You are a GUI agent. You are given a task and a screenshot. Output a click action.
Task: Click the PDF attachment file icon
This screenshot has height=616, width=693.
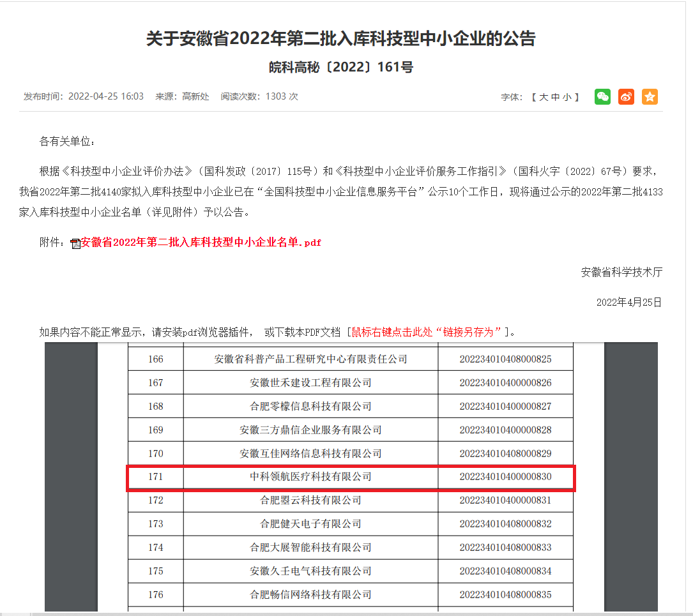(75, 243)
